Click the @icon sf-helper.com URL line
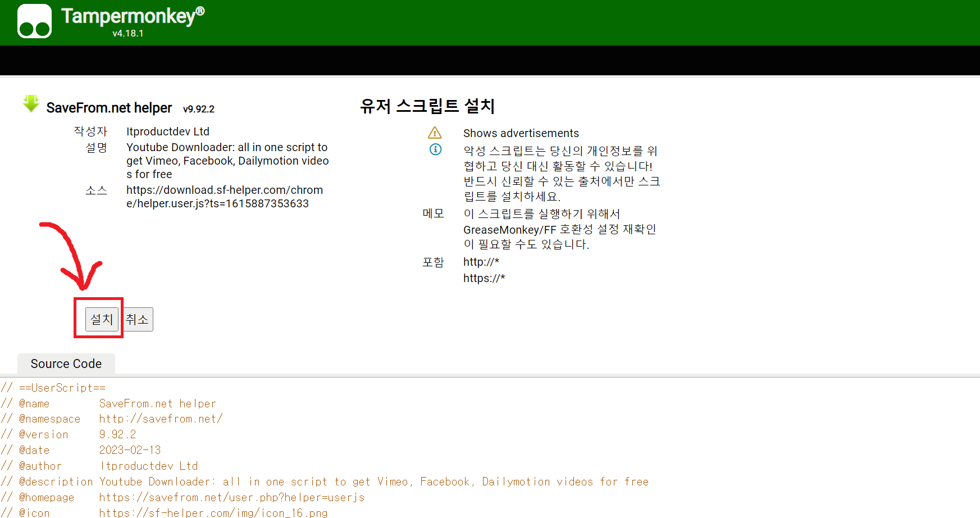Screen dimensions: 980x518 point(165,512)
